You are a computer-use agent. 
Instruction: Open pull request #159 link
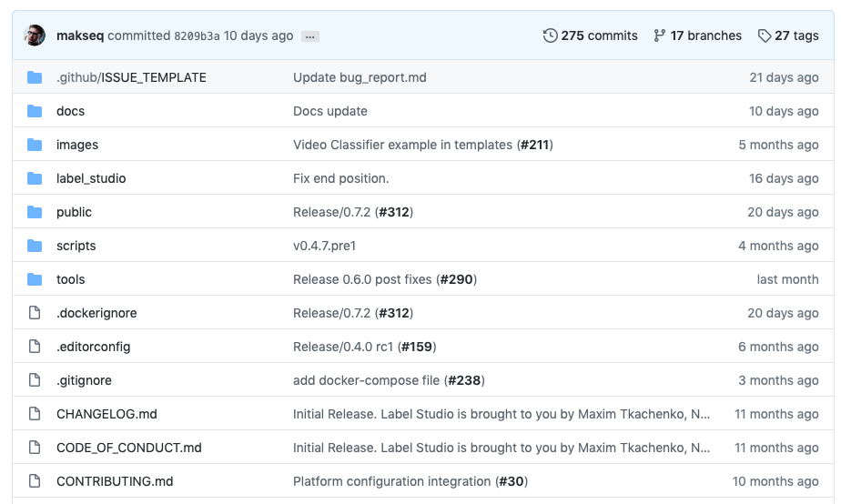pyautogui.click(x=417, y=347)
